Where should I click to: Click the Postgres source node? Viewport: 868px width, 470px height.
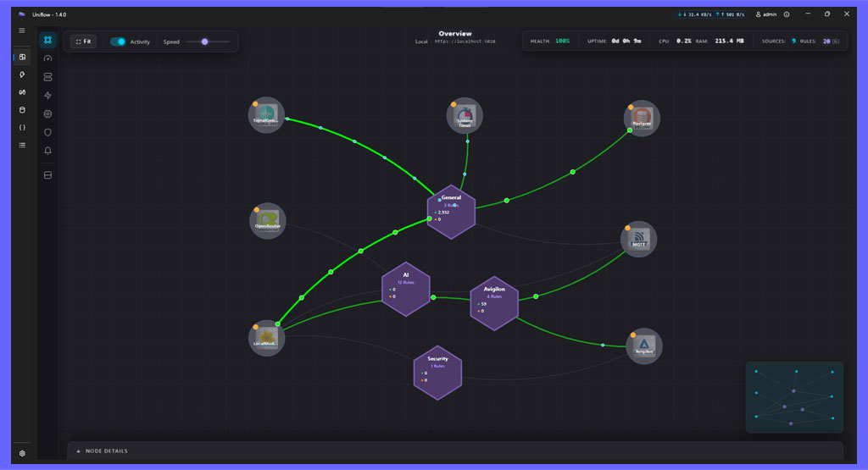click(x=642, y=119)
